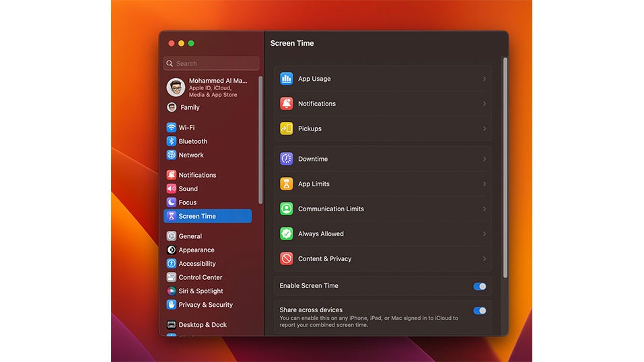The height and width of the screenshot is (362, 644).
Task: Click the green Communication Limits icon
Action: tap(286, 209)
